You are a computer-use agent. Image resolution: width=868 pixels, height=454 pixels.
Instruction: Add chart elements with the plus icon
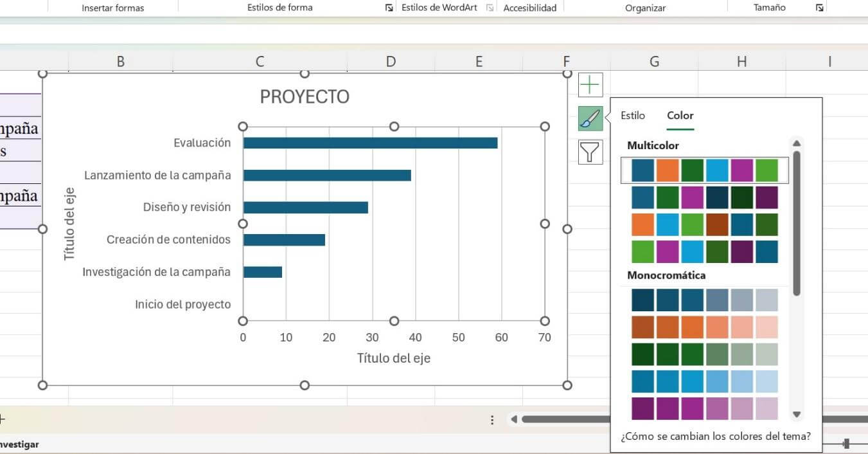click(x=590, y=84)
